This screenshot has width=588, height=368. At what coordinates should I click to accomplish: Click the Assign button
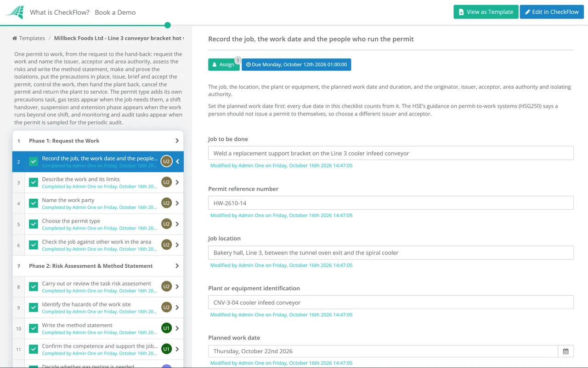[224, 64]
